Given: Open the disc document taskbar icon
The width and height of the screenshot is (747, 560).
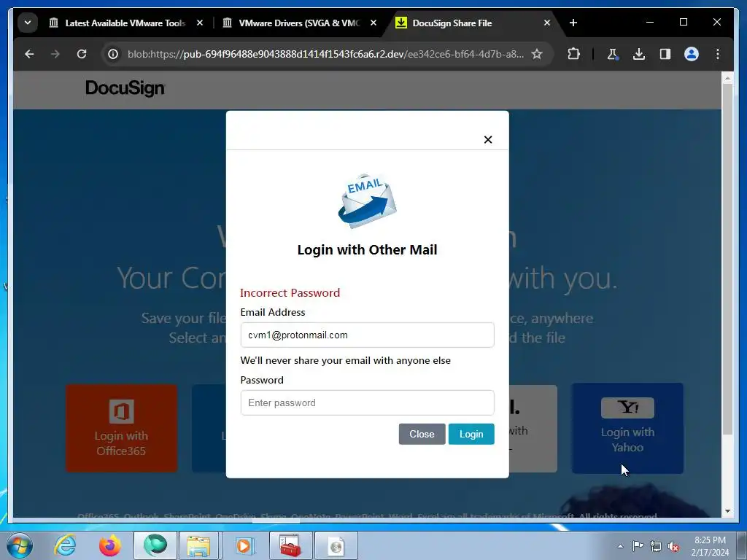Looking at the screenshot, I should (x=336, y=545).
